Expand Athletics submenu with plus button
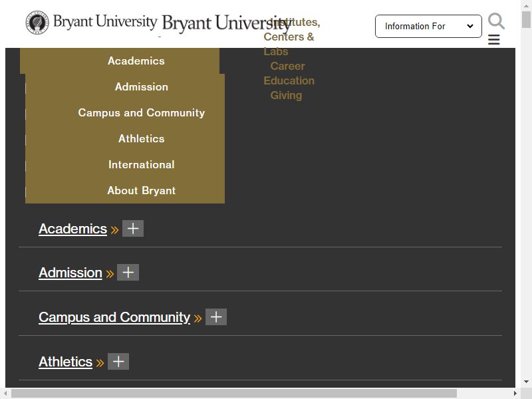The image size is (532, 399). coord(118,361)
